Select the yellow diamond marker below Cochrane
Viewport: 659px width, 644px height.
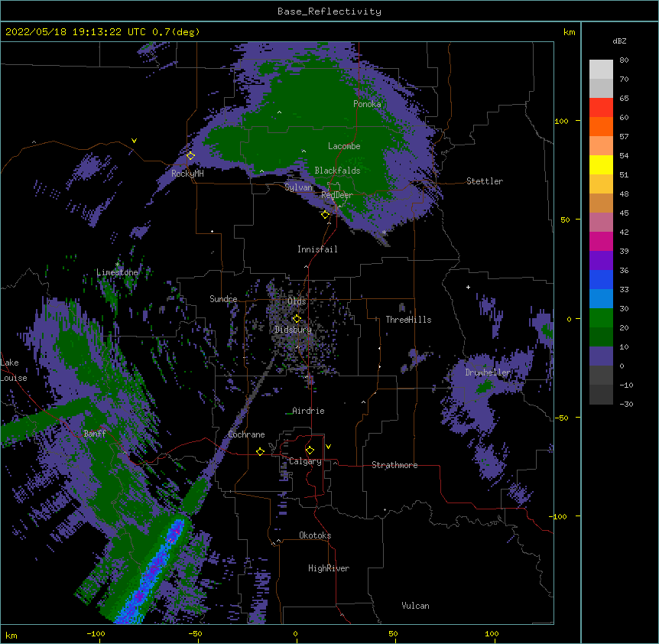260,451
